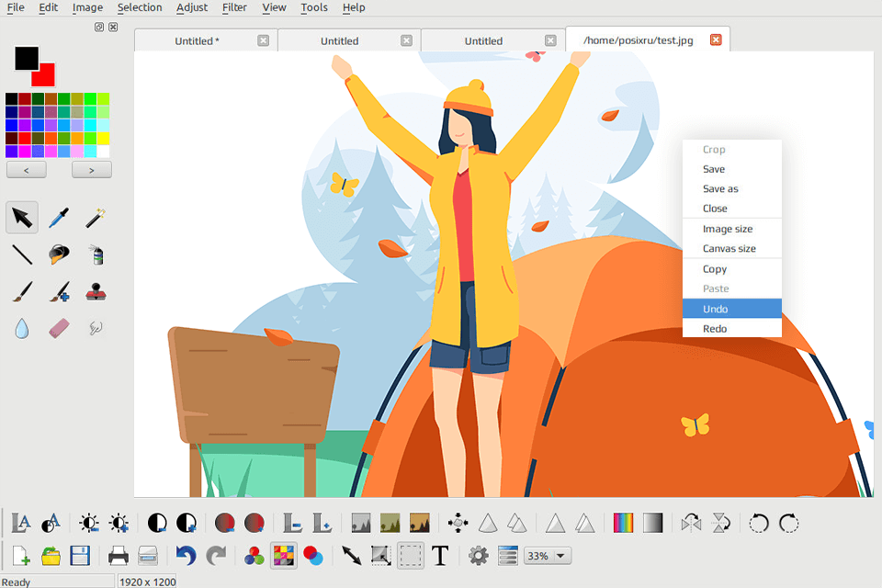
Task: Raise saturation with red circle plus icon
Action: (254, 524)
